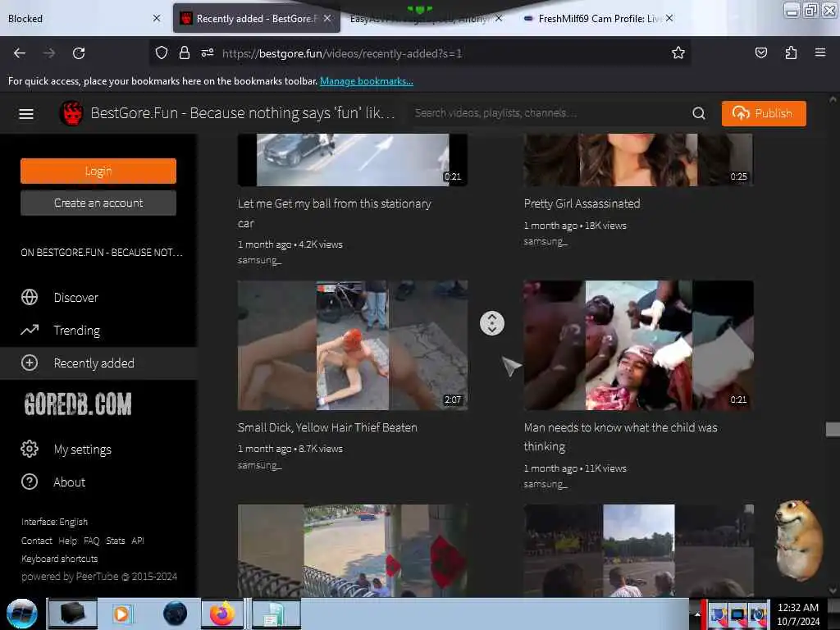Switch to the Recently added BestGore tab
Image resolution: width=840 pixels, height=630 pixels.
(x=256, y=19)
